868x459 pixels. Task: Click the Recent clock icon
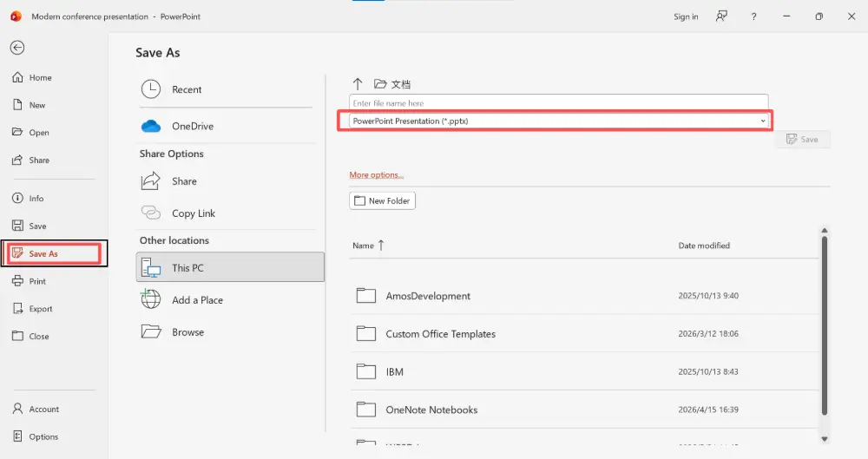pos(150,89)
